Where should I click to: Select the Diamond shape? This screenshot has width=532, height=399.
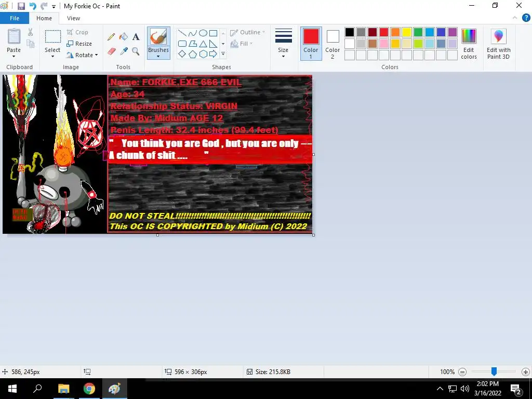(182, 54)
